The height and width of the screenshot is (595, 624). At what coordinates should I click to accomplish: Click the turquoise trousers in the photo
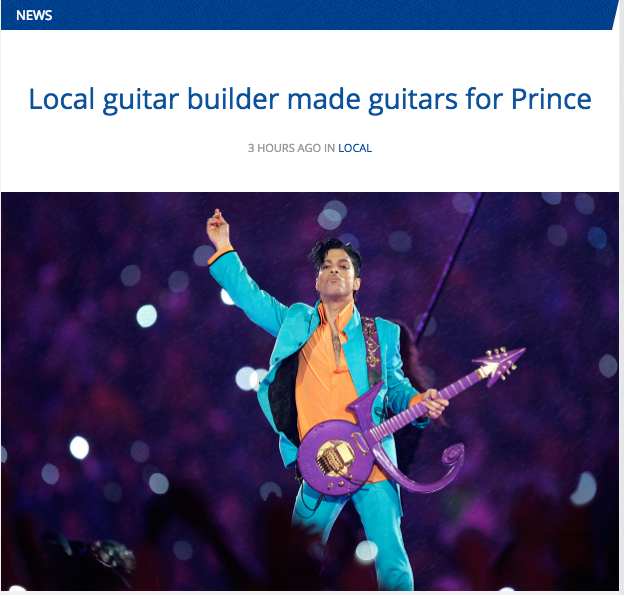tap(356, 533)
